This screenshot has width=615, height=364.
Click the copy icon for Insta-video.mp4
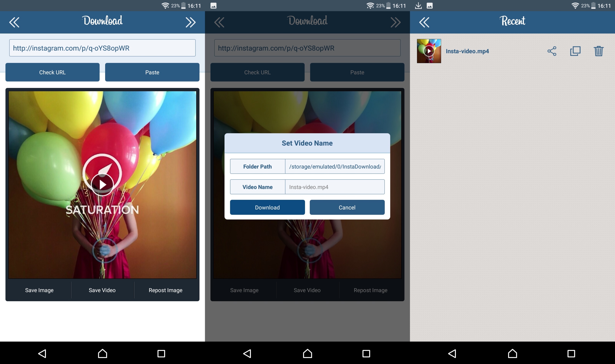(x=576, y=51)
